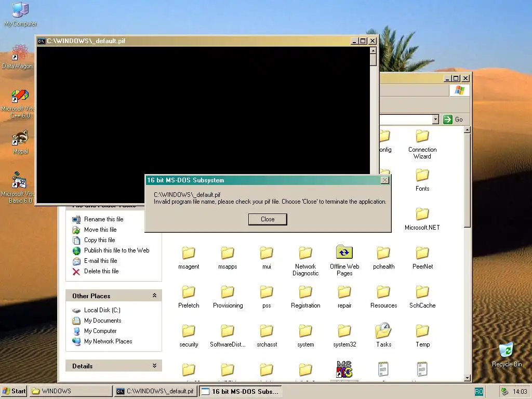
Task: Launch Microsoft Visual Basic 6.0 shortcut
Action: pyautogui.click(x=18, y=188)
